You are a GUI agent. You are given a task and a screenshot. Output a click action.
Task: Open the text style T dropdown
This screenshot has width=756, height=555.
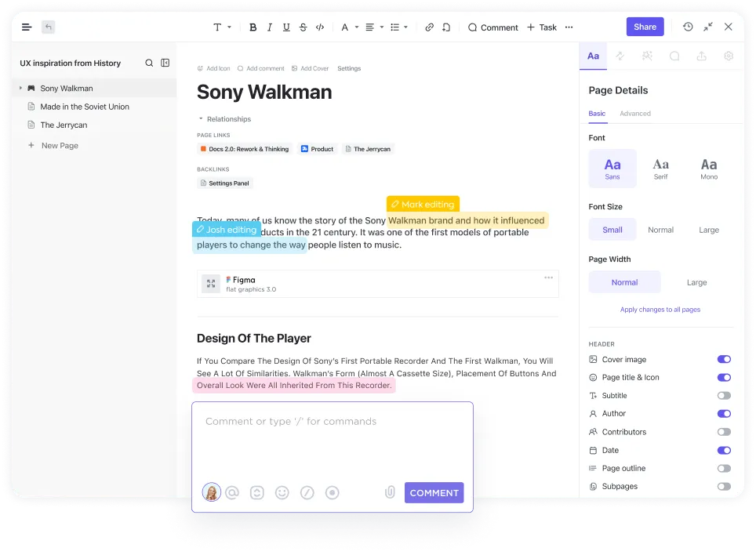222,27
